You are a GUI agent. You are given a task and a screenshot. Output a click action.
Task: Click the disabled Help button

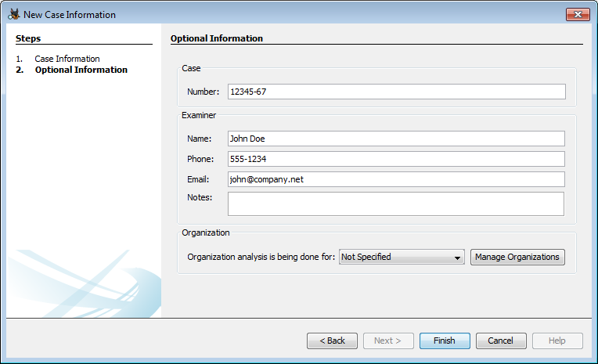[557, 341]
